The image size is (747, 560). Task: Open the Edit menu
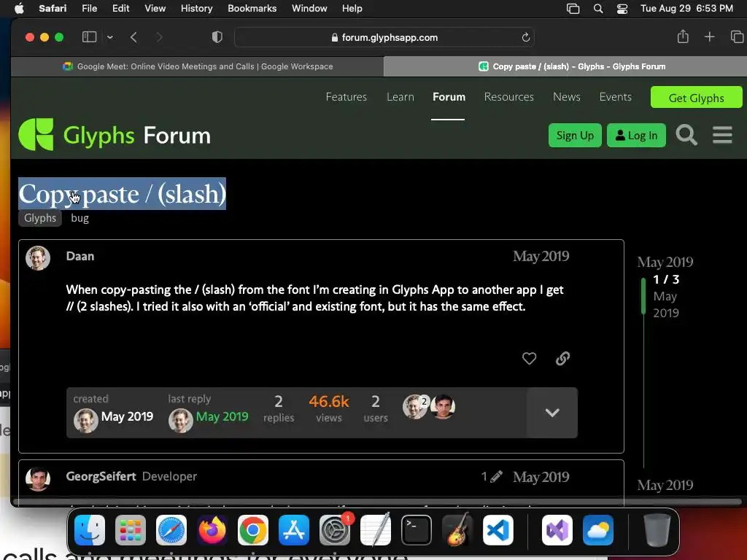[x=120, y=8]
